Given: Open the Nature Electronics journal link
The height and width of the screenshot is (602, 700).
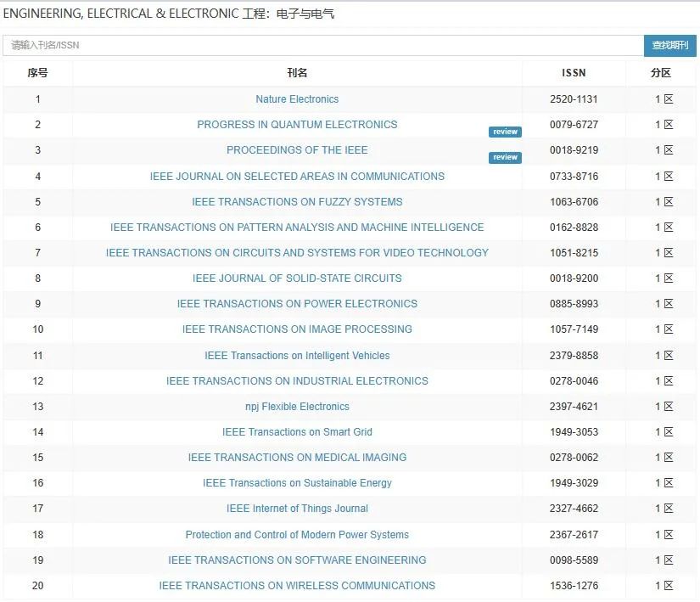Looking at the screenshot, I should pos(297,99).
